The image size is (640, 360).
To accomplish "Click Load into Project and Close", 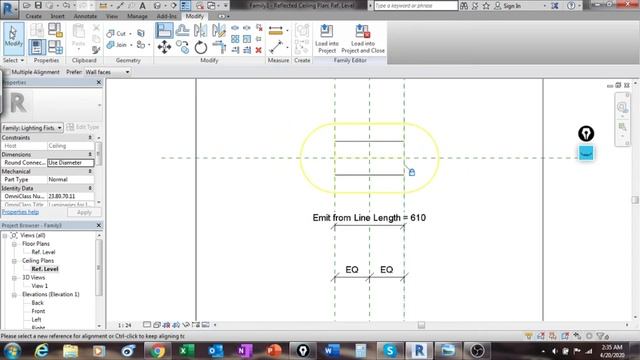I will [x=363, y=39].
